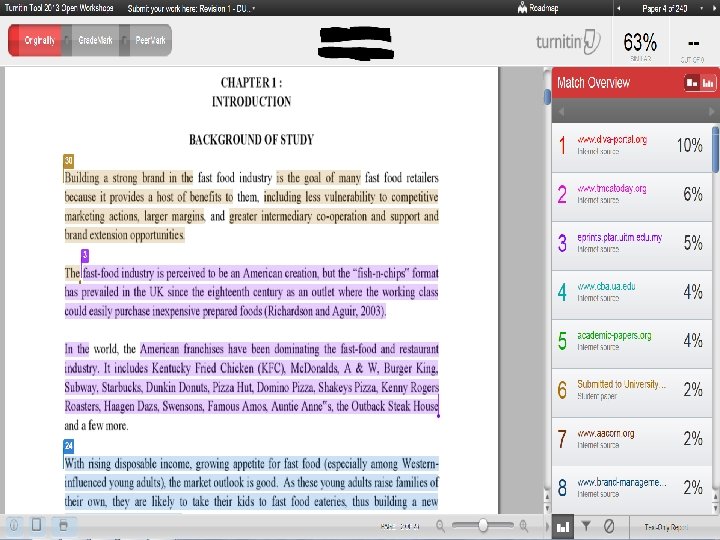Show the match overview bar chart icon at bottom
The width and height of the screenshot is (720, 540).
pos(562,527)
